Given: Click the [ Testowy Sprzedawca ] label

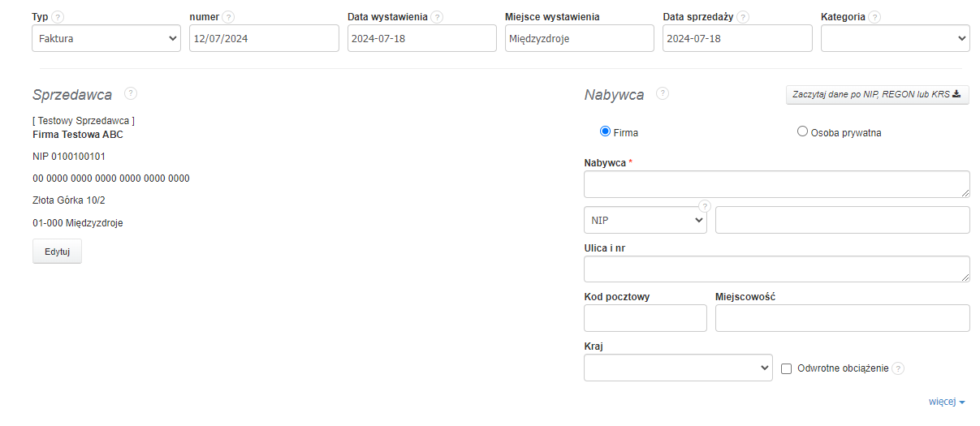Looking at the screenshot, I should (84, 121).
